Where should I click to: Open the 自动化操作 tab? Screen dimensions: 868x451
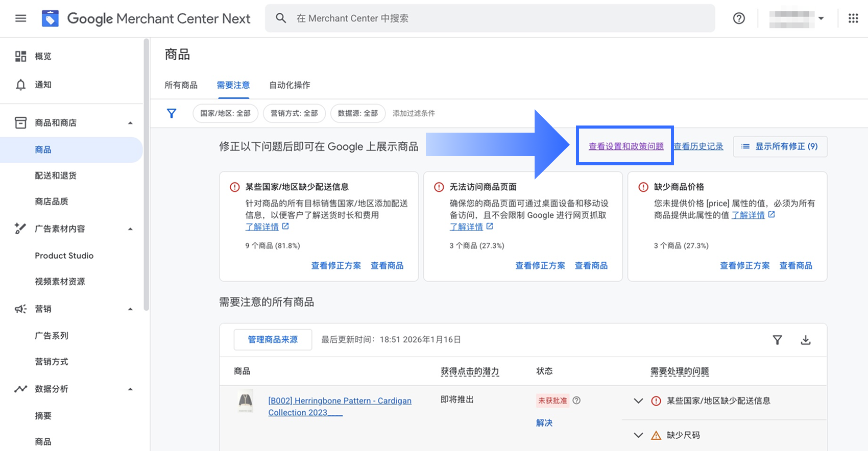(290, 85)
